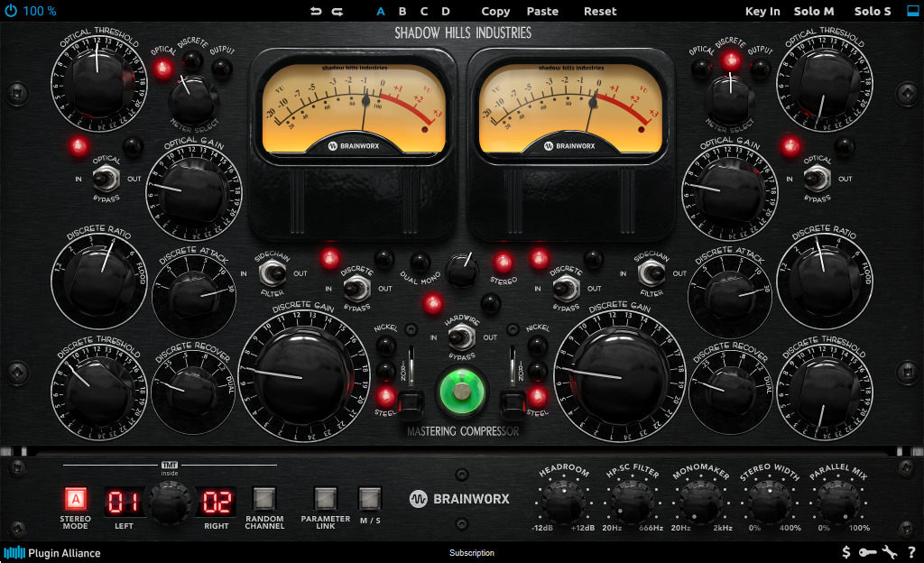Click the Subscription status text
Screen dimensions: 924x563
471,553
